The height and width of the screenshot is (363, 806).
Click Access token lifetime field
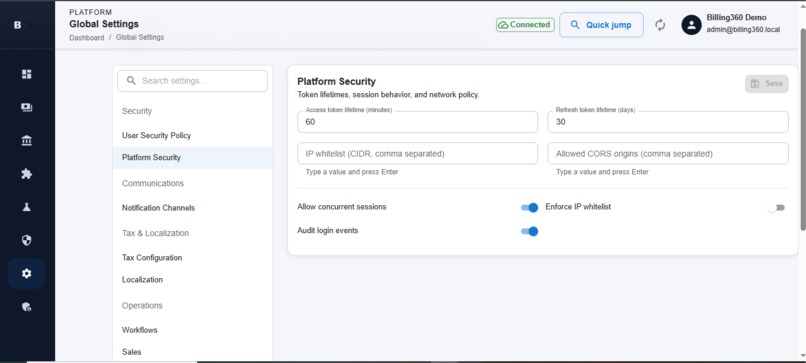tap(417, 122)
